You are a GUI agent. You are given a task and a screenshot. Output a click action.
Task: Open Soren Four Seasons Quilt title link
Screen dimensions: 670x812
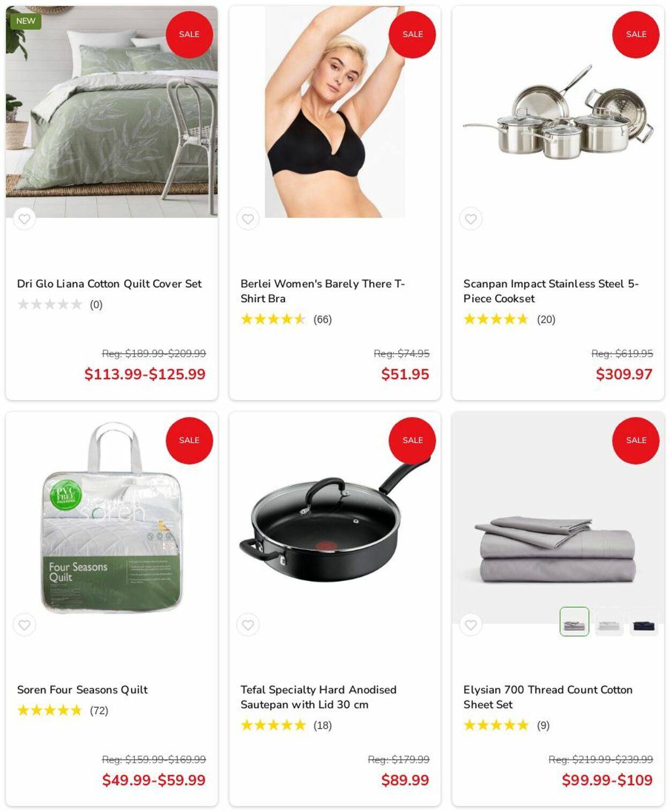pyautogui.click(x=82, y=690)
